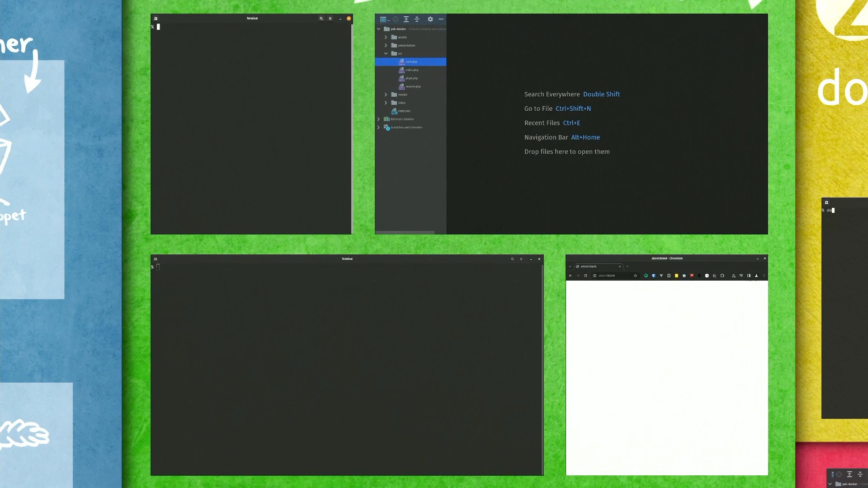868x488 pixels.
Task: Reload the page in Chromium
Action: click(x=585, y=276)
